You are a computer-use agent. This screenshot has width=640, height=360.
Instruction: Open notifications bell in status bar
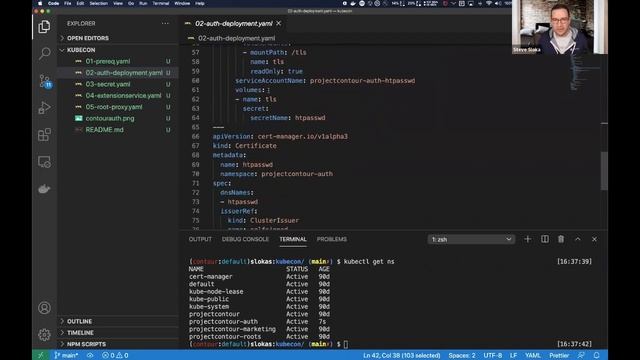point(596,355)
